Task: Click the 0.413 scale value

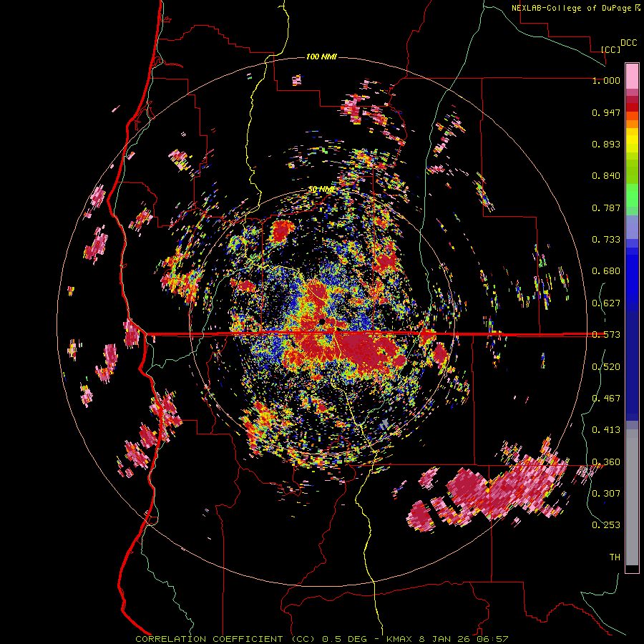Action: 606,430
